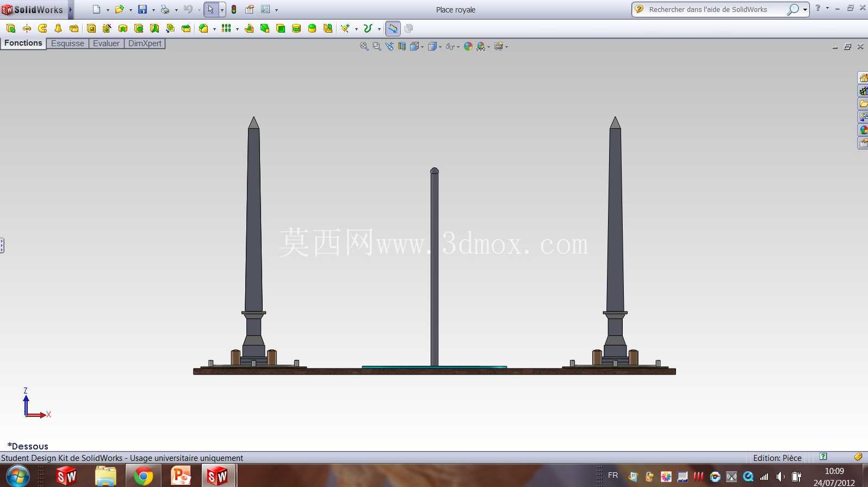Screen dimensions: 868x487
Task: Open the Evaluer tab
Action: [106, 43]
